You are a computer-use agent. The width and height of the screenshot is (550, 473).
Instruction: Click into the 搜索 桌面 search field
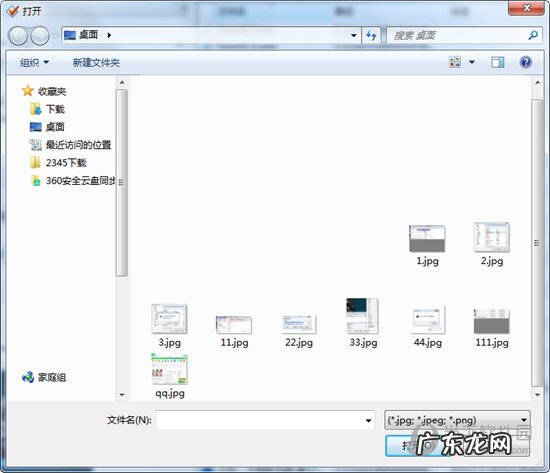[456, 35]
